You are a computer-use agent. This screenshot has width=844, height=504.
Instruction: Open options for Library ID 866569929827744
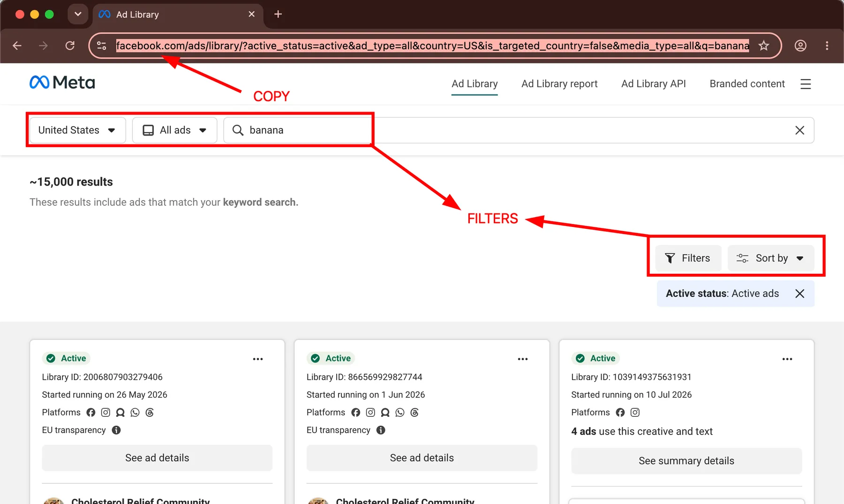point(523,359)
